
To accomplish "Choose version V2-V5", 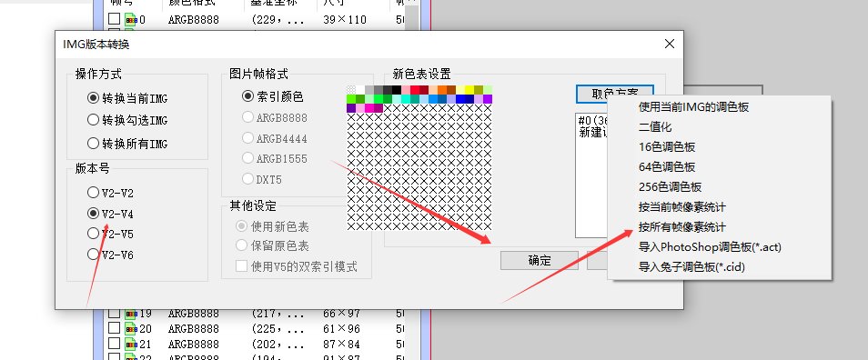I will (110, 234).
